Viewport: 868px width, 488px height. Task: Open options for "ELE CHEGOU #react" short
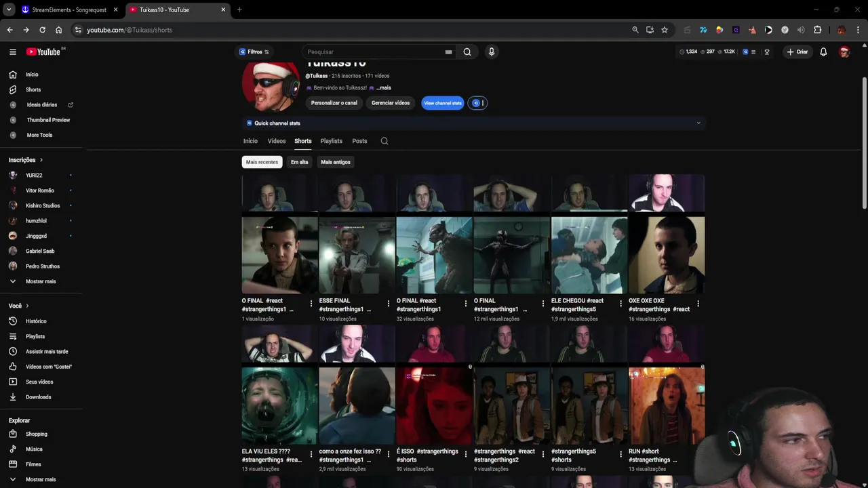620,304
